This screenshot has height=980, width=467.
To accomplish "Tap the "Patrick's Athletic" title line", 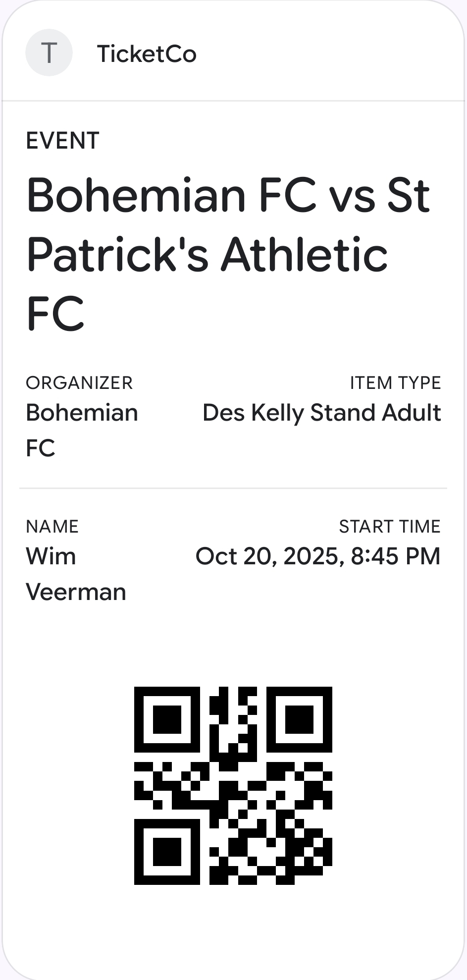I will point(207,254).
